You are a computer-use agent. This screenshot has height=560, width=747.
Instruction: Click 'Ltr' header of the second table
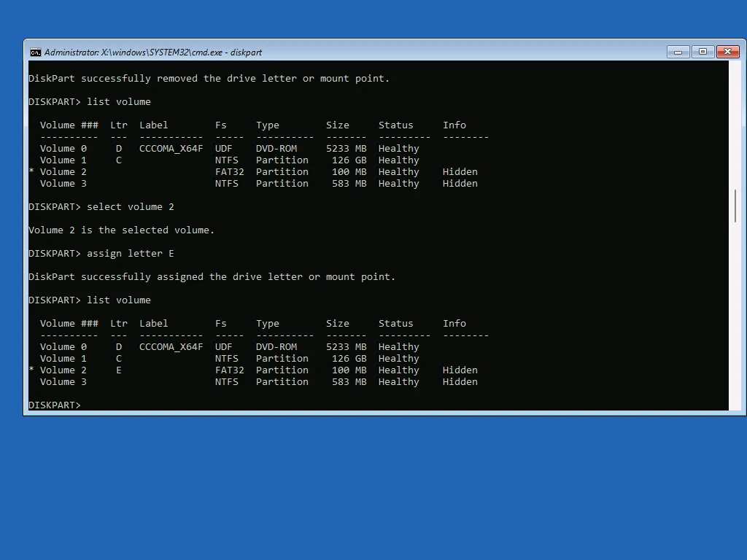point(119,323)
